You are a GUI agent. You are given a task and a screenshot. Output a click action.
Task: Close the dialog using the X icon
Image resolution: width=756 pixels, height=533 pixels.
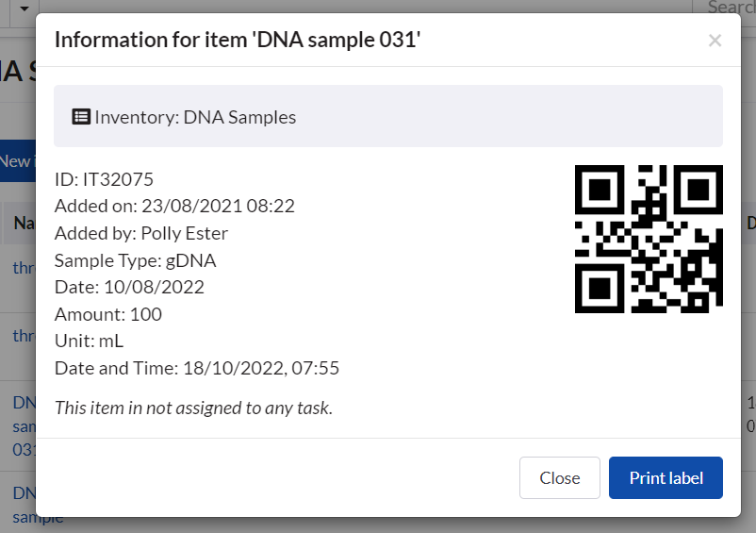[715, 40]
